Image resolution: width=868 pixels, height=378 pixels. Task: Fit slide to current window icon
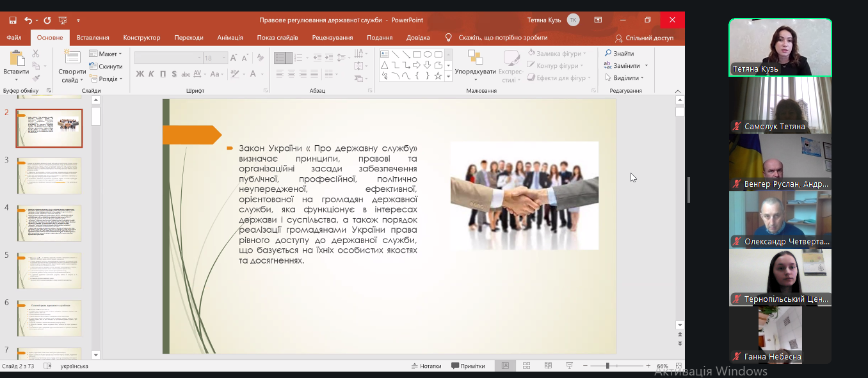click(x=677, y=366)
